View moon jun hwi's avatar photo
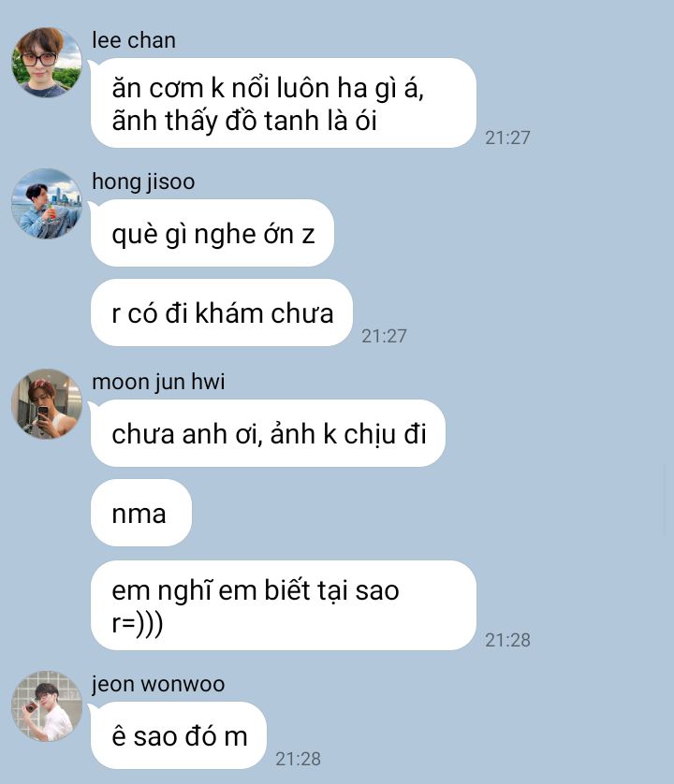Viewport: 674px width, 784px height. tap(47, 404)
